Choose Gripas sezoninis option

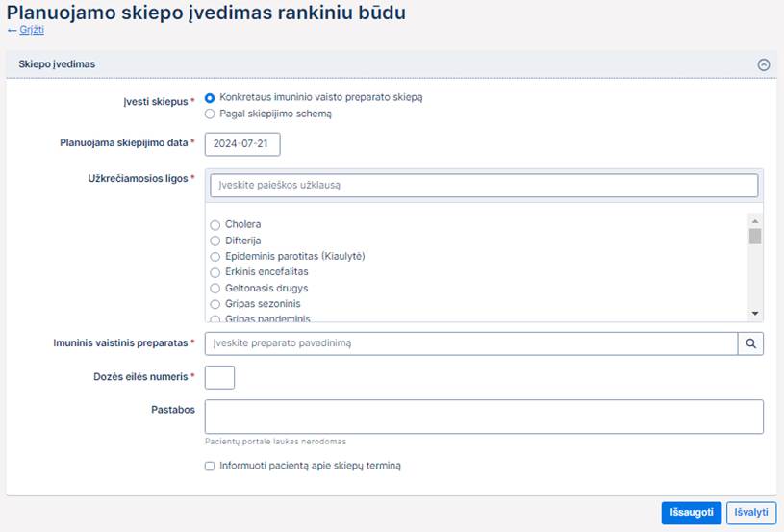(215, 304)
